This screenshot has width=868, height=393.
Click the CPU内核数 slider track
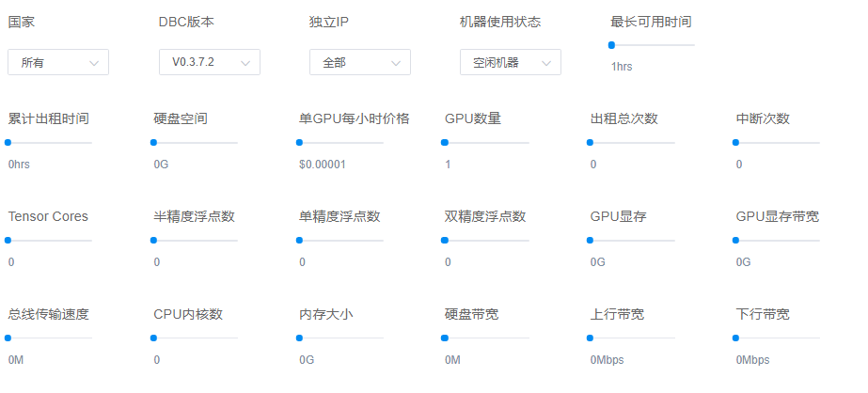[196, 338]
